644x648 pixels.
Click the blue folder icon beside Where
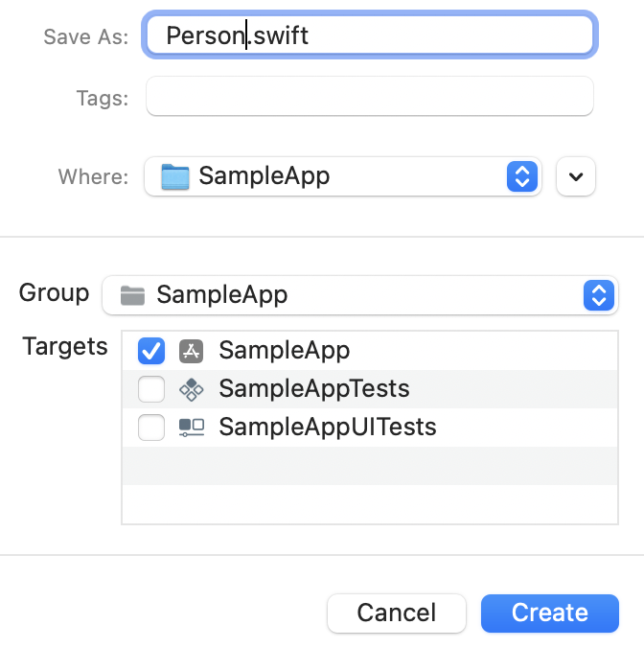click(x=175, y=176)
